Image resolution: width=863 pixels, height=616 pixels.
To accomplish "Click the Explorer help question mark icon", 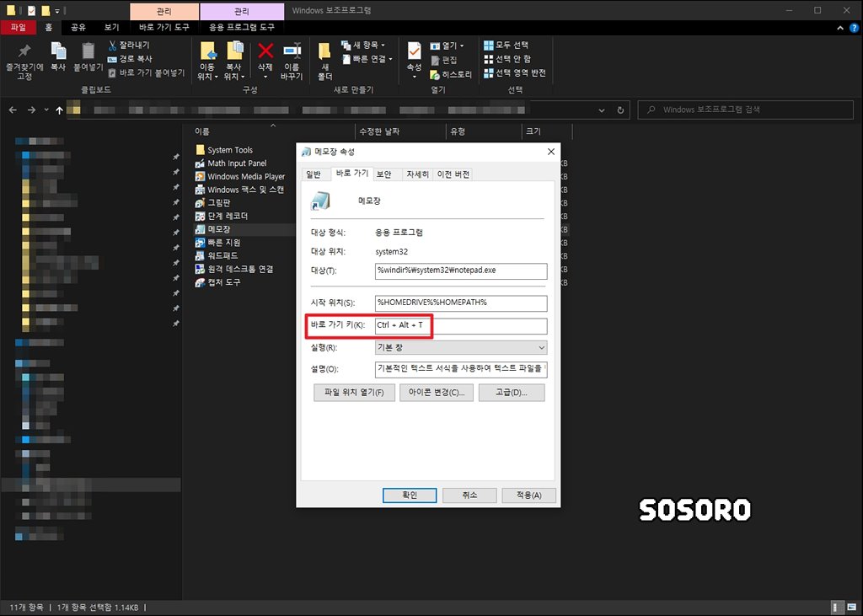I will pyautogui.click(x=854, y=28).
